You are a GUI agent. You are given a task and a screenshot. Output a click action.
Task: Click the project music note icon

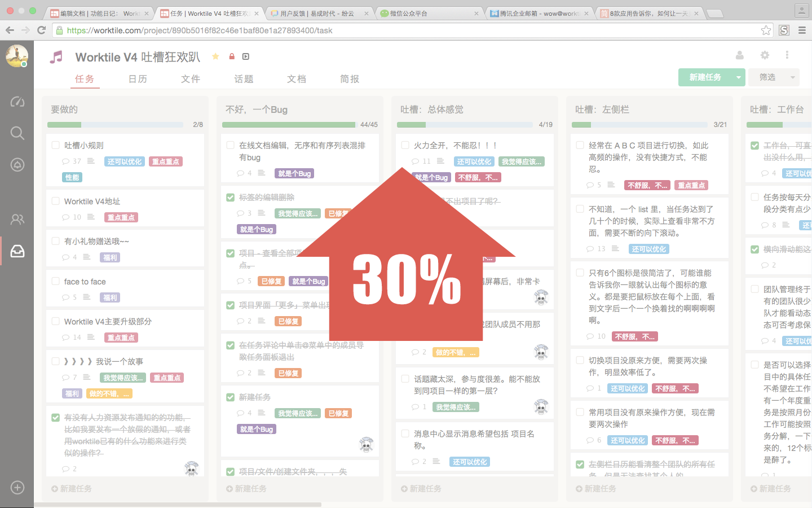click(x=56, y=57)
